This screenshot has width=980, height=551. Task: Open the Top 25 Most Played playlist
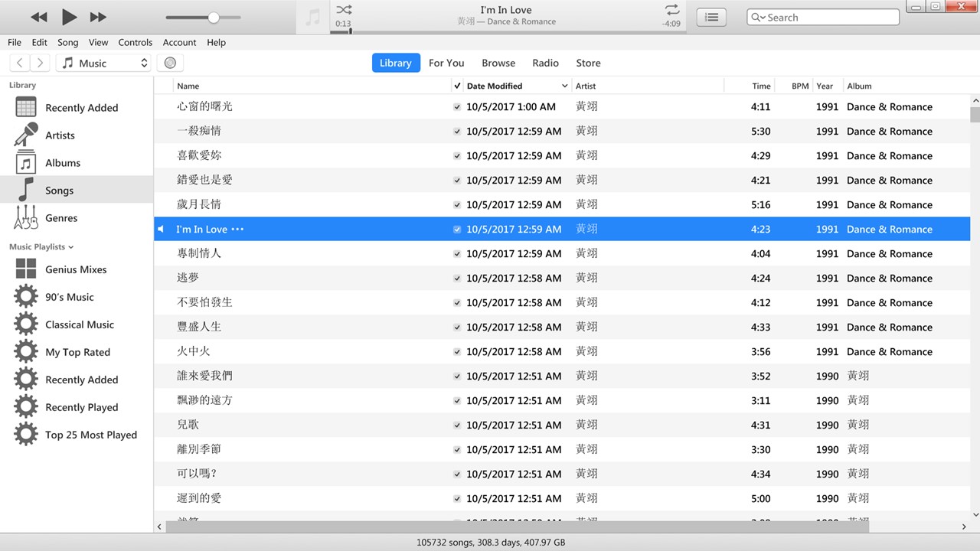tap(77, 435)
